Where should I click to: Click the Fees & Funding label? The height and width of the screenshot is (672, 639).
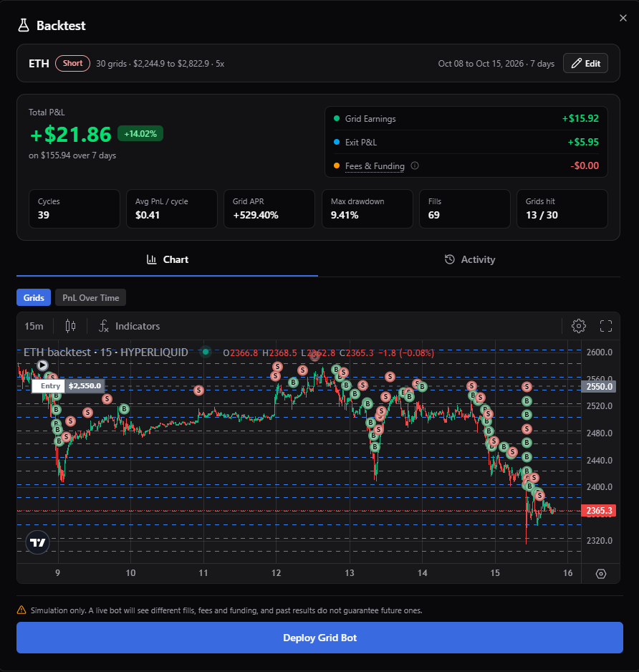[x=375, y=166]
